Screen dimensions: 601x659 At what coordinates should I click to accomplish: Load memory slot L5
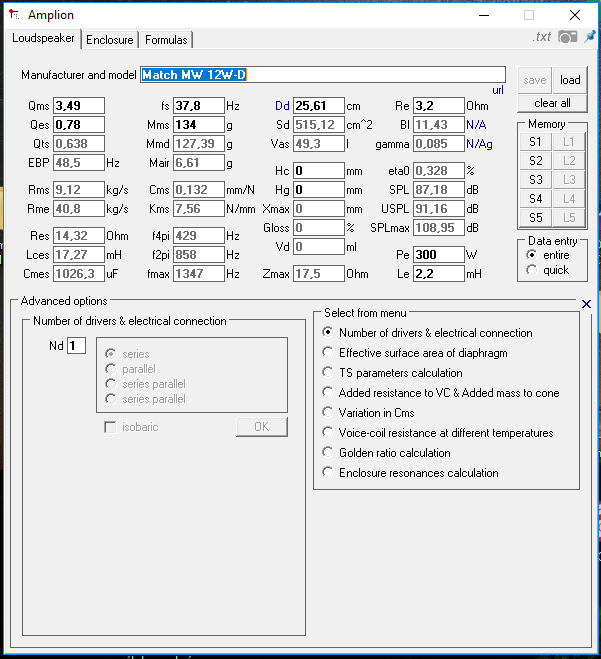tap(569, 218)
